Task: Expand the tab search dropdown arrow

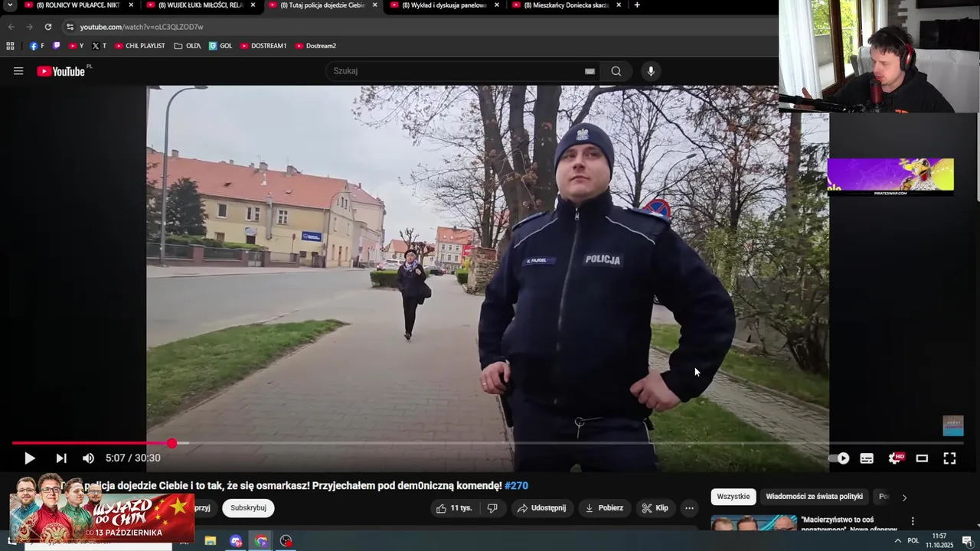Action: click(x=10, y=5)
